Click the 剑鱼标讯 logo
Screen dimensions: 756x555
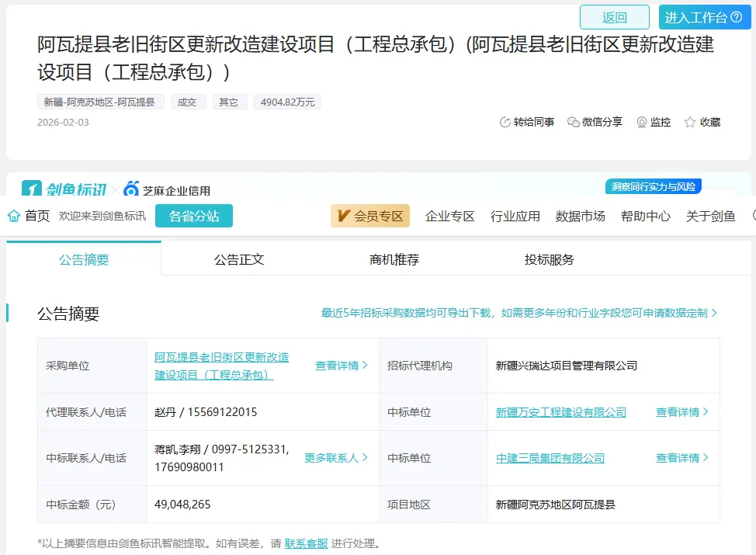click(x=64, y=189)
